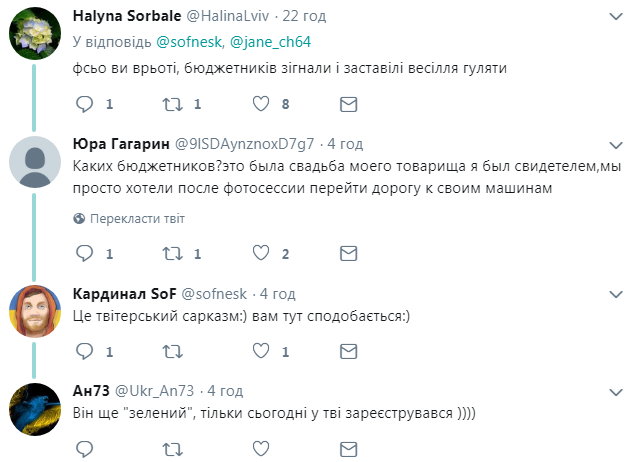Open dropdown arrow on Кардинал SoF's tweet
Image resolution: width=644 pixels, height=462 pixels.
tap(617, 293)
